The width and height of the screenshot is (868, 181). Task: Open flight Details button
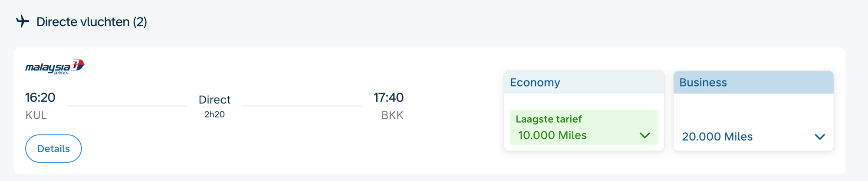(53, 148)
